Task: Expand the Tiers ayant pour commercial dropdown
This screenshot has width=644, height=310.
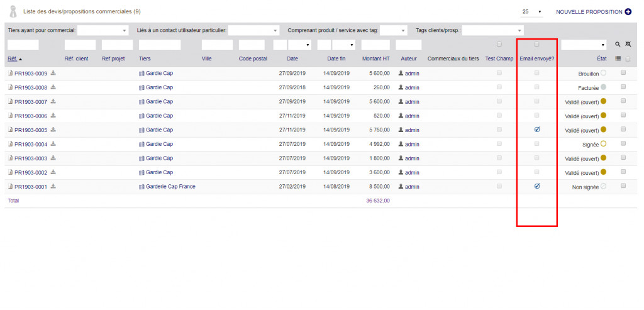Action: point(103,30)
